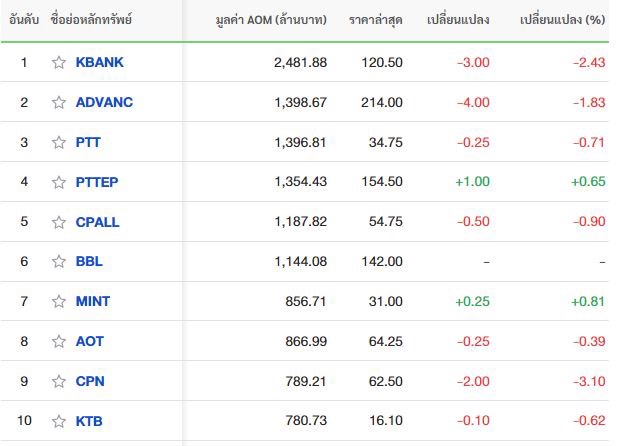The width and height of the screenshot is (627, 446).
Task: Click the star icon next to CPALL
Action: 59,222
